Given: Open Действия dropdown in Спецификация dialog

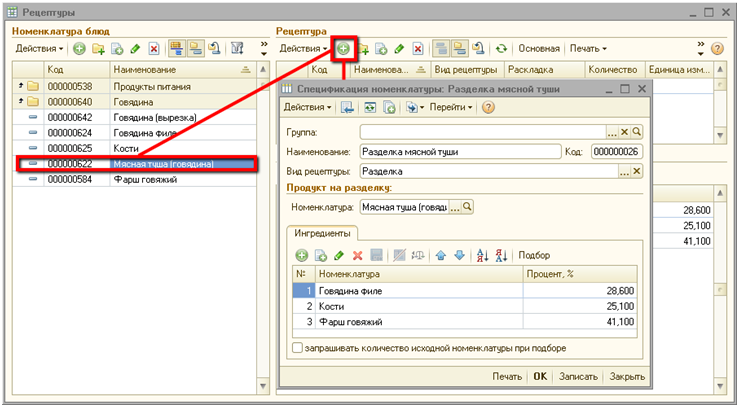Looking at the screenshot, I should [x=307, y=107].
